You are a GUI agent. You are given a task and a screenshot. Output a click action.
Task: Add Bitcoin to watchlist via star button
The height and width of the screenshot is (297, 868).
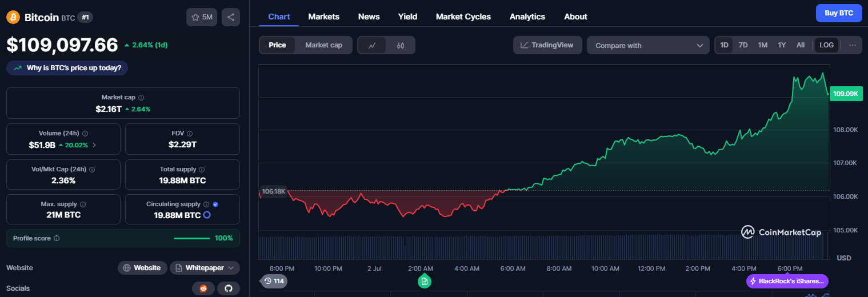pyautogui.click(x=201, y=17)
